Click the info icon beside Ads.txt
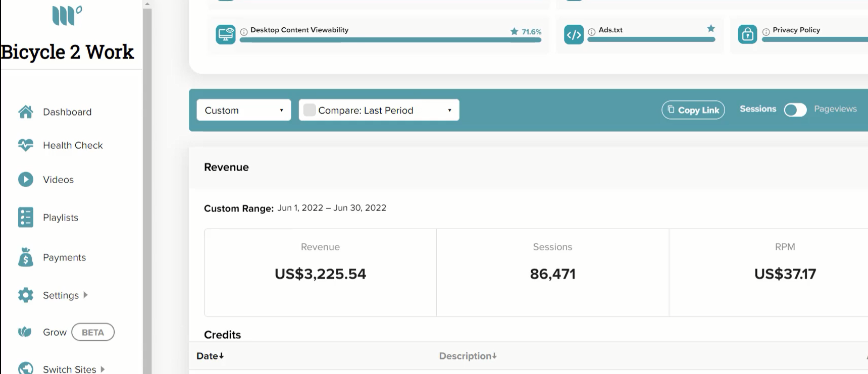868x374 pixels. click(592, 32)
